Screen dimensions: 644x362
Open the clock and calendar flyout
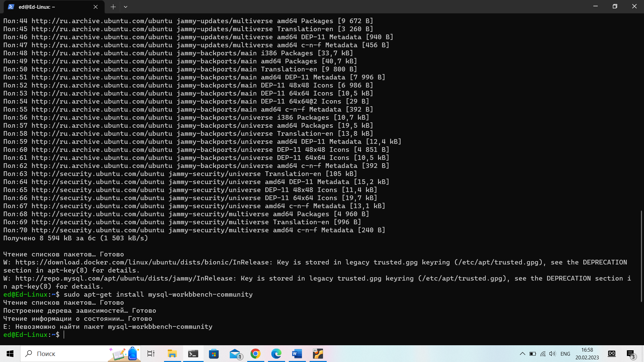coord(587,354)
